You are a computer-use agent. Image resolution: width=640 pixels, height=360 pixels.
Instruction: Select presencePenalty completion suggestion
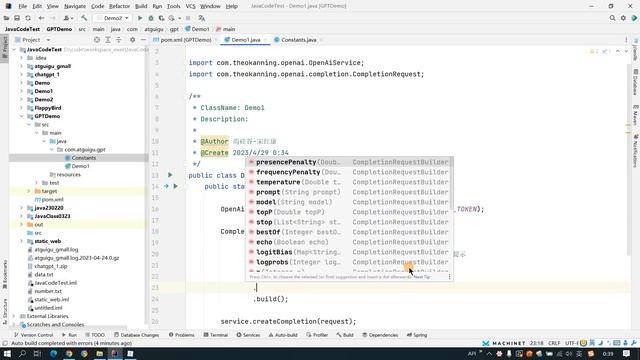coord(349,162)
